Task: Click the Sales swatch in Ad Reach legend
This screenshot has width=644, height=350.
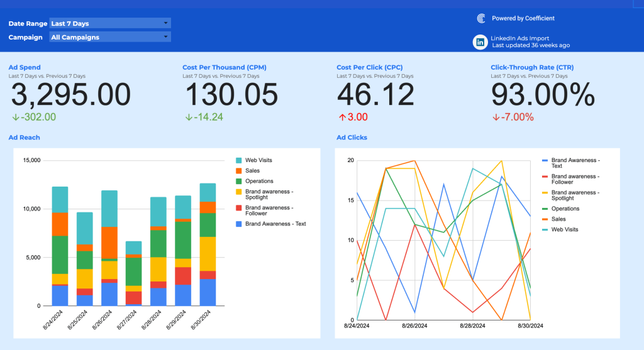Action: [x=239, y=171]
